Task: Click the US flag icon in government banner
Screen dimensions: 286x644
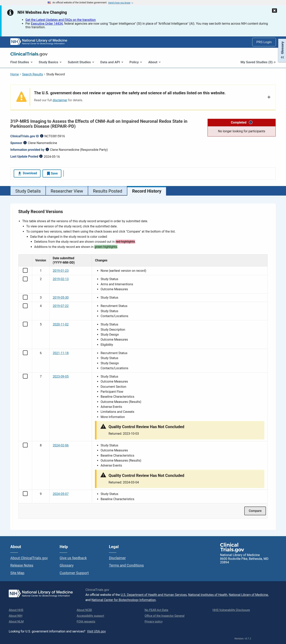Action: click(49, 3)
